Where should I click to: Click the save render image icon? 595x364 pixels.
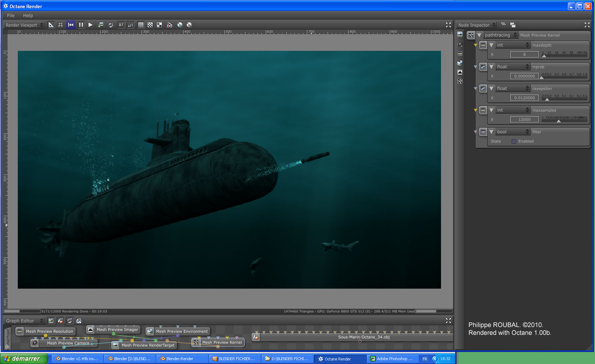tap(101, 25)
